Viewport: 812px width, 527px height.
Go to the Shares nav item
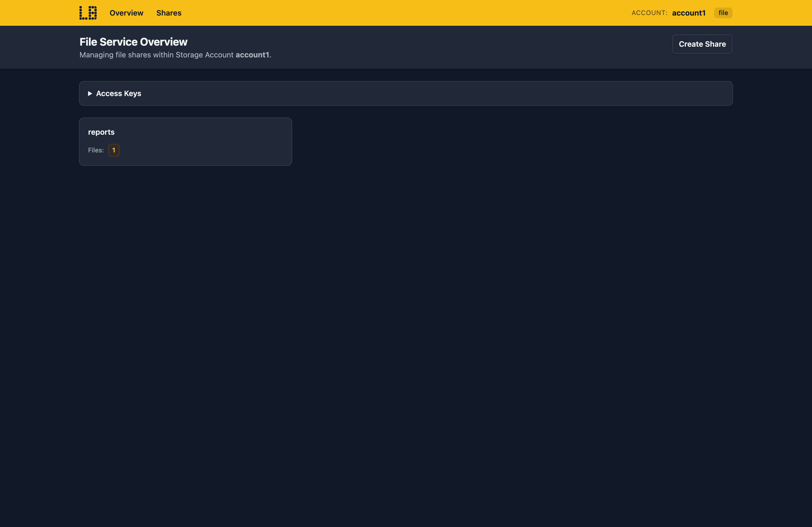click(x=169, y=13)
